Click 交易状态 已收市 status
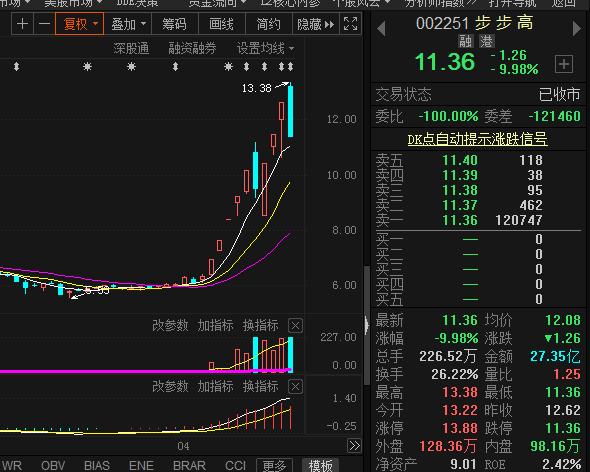The image size is (590, 472). pyautogui.click(x=559, y=94)
